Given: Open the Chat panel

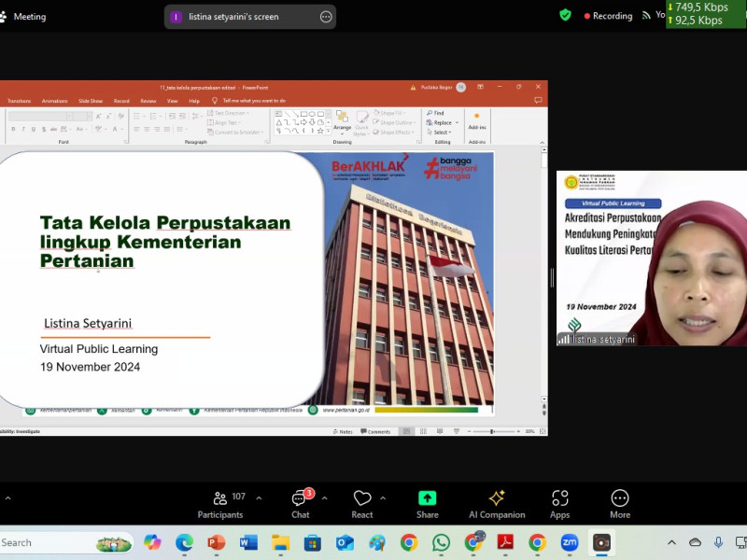Looking at the screenshot, I should (x=300, y=504).
